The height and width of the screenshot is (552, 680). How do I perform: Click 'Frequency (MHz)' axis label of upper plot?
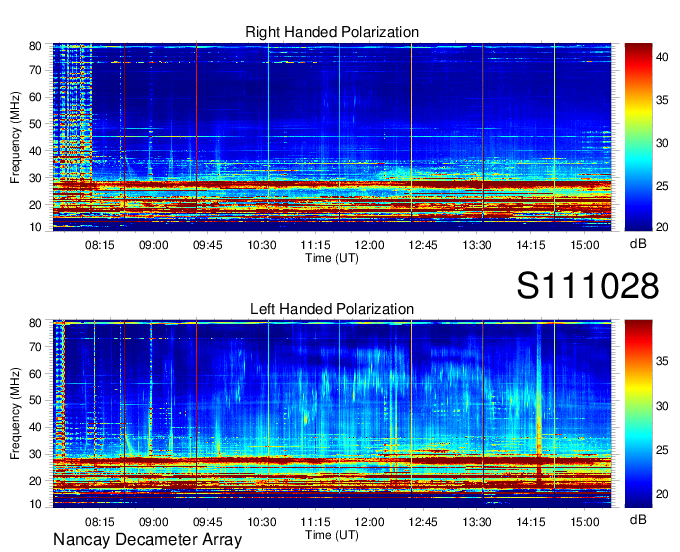[x=15, y=137]
